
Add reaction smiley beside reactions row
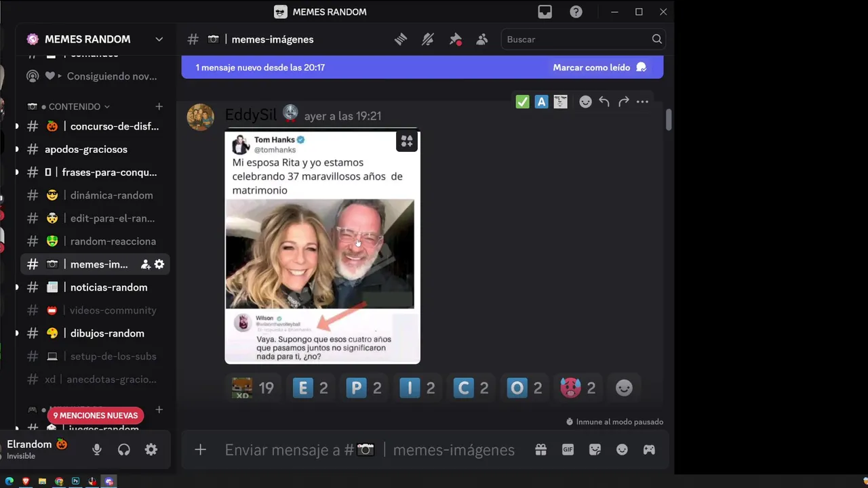pyautogui.click(x=624, y=388)
